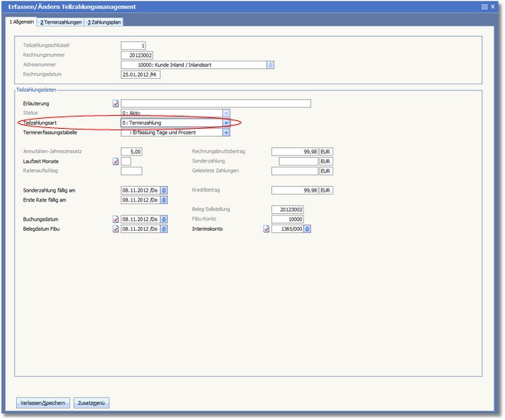Select the Allgemein tab
Viewport: 505px width, 420px height.
click(x=21, y=22)
